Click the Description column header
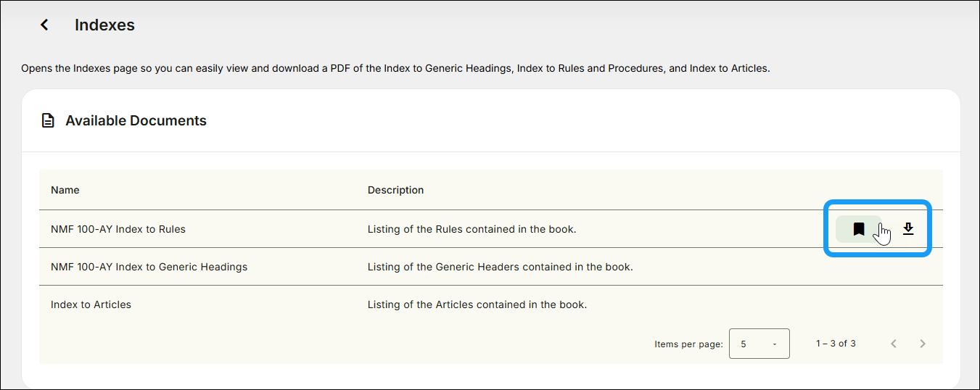 pos(395,190)
